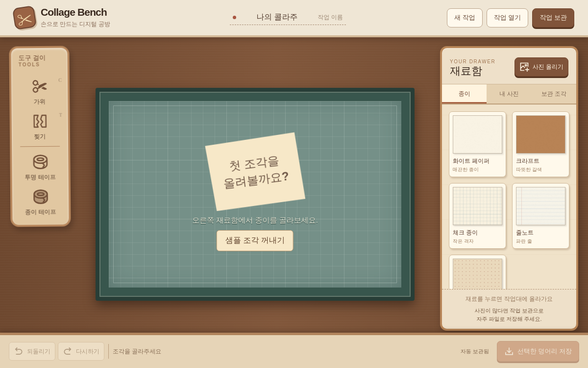This screenshot has width=588, height=368.
Task: Choose the 체크 종이 grid paper
Action: click(x=477, y=216)
